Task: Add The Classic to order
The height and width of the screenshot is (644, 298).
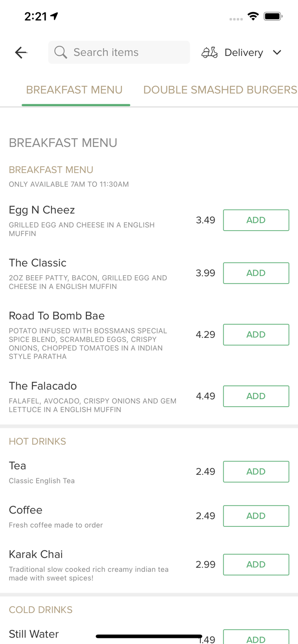Action: (256, 273)
